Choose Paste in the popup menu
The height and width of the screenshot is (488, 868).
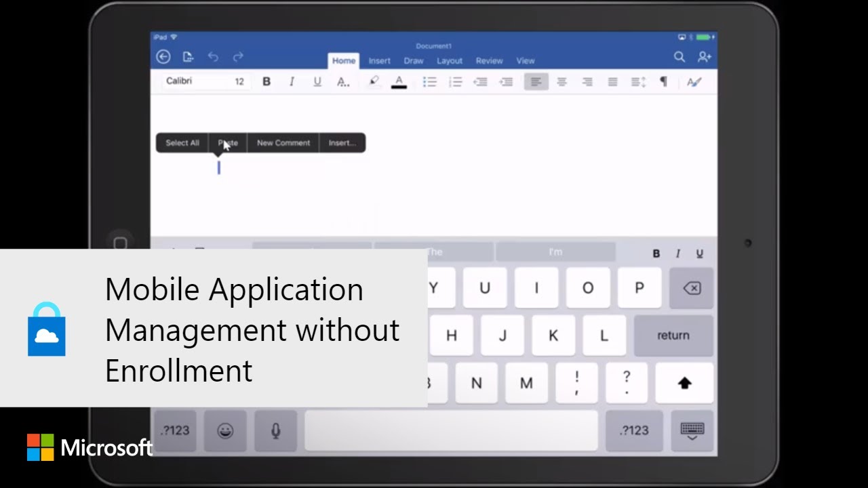click(228, 143)
